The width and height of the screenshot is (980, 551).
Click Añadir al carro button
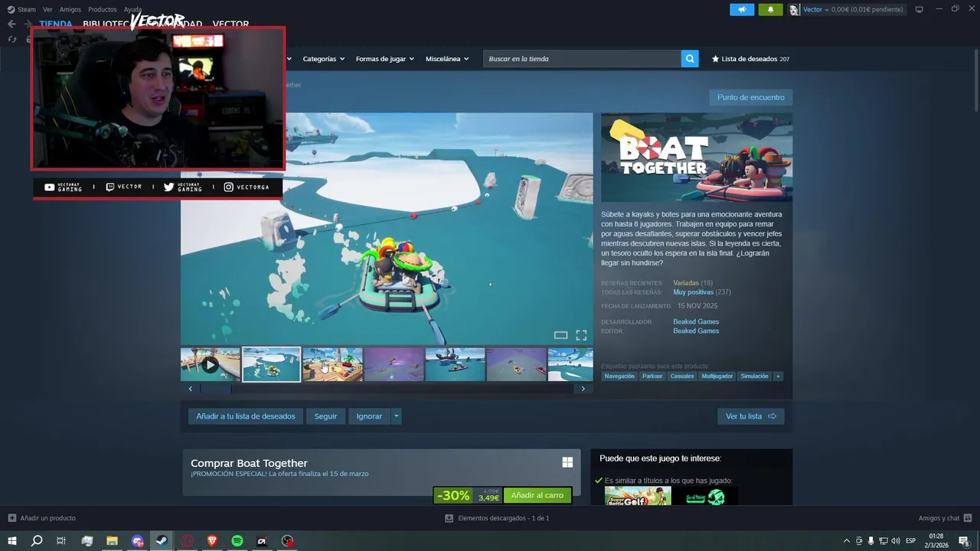(537, 495)
